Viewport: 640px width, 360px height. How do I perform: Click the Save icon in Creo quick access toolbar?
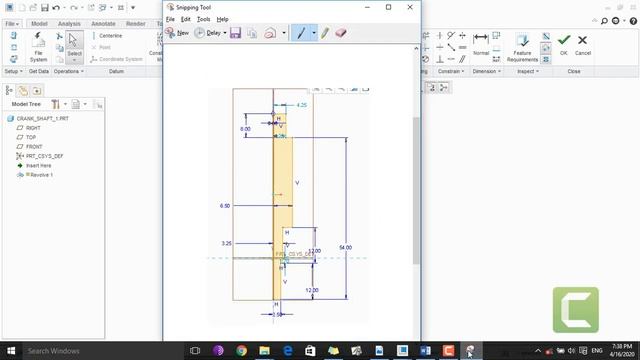click(45, 8)
